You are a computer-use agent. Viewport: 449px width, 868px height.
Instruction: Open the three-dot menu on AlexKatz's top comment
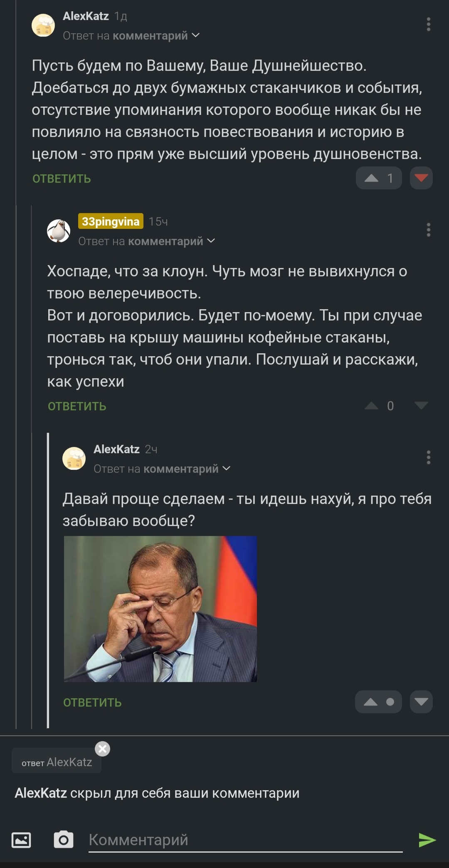[428, 25]
